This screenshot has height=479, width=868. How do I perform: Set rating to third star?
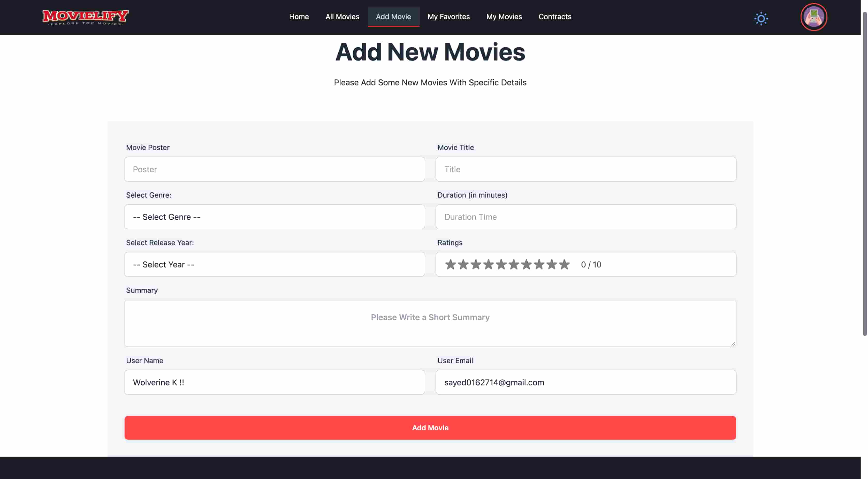pyautogui.click(x=476, y=264)
